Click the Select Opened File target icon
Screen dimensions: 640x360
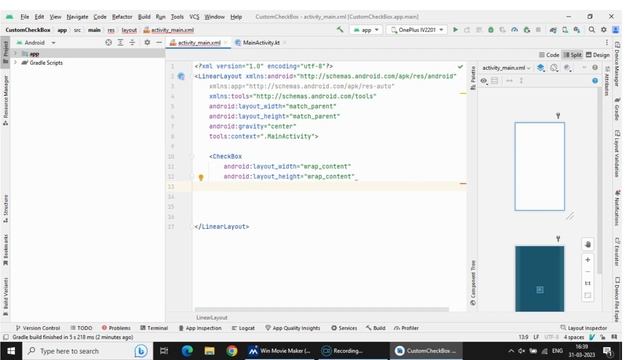[x=108, y=42]
